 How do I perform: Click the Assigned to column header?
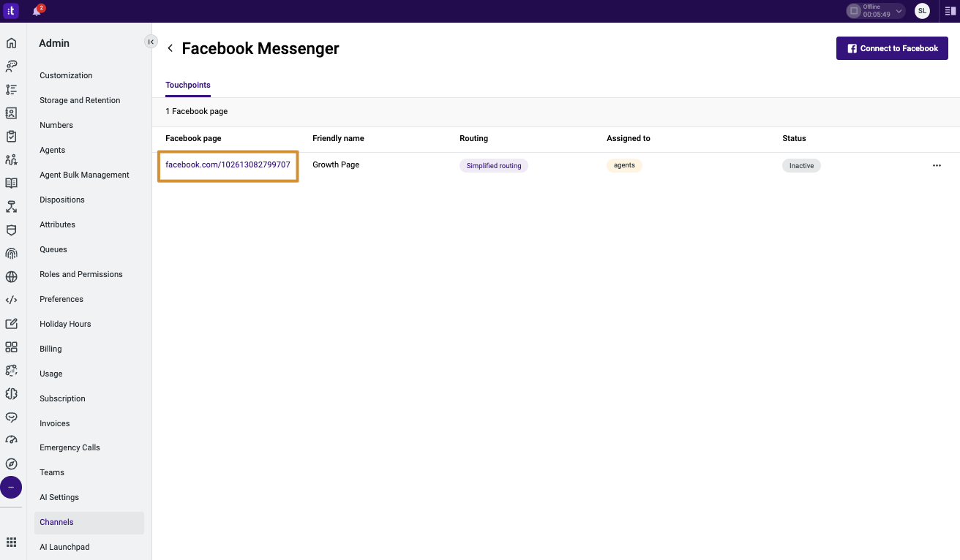click(x=629, y=138)
